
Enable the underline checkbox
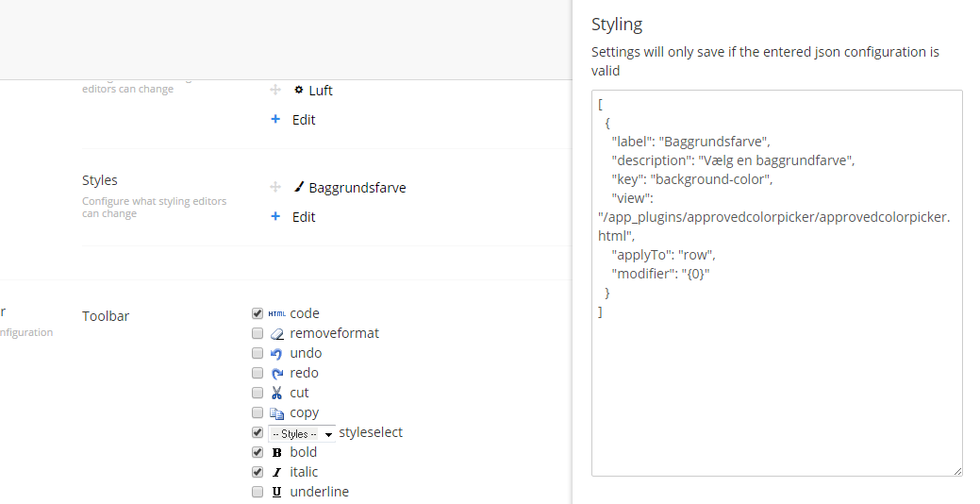[257, 492]
